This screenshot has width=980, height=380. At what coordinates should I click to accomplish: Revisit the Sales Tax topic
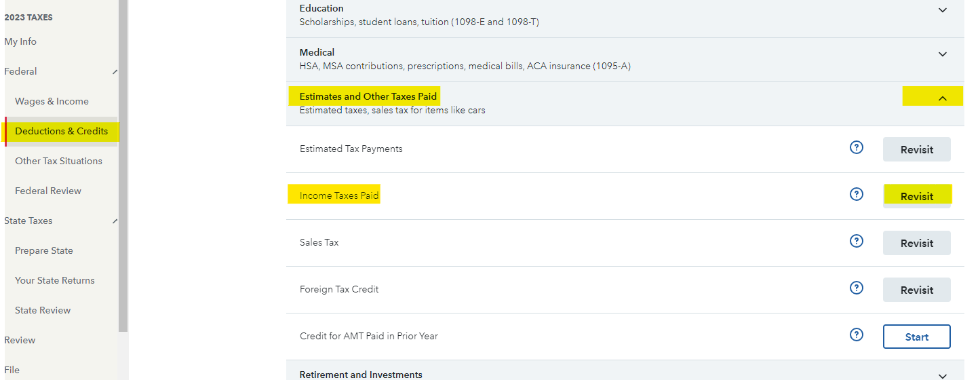(917, 243)
